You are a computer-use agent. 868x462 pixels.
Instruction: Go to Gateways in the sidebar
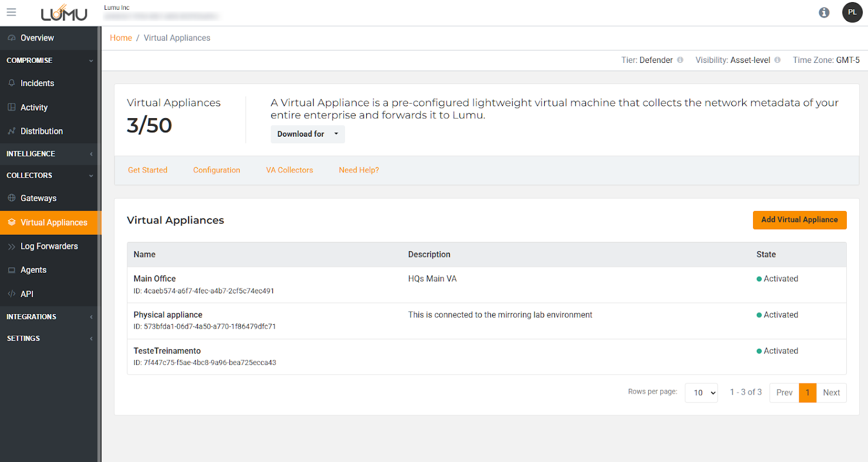38,198
